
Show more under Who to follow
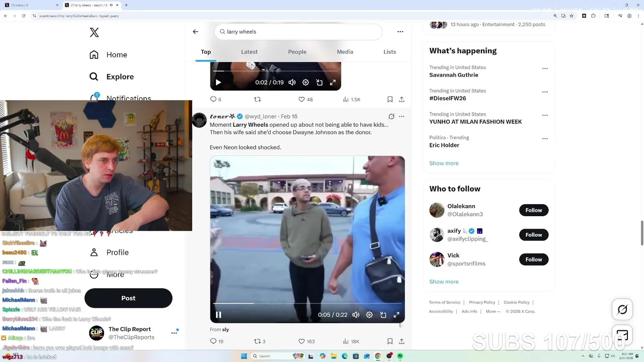click(x=444, y=282)
